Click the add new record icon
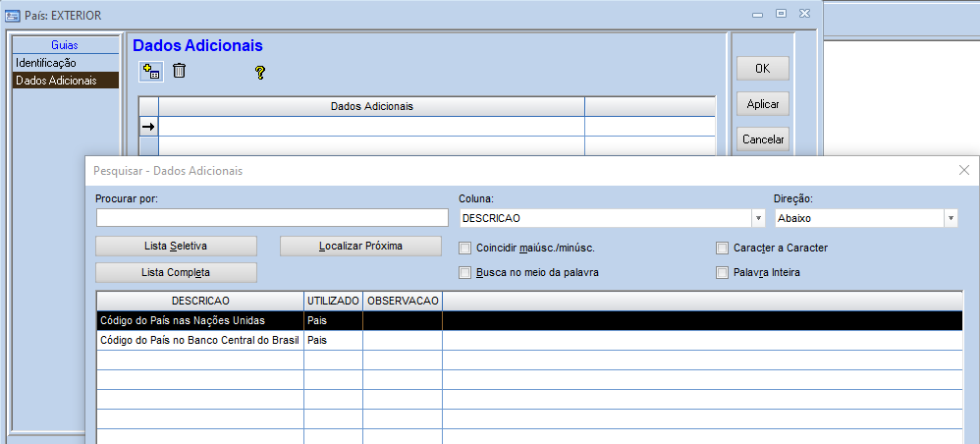 click(x=151, y=71)
